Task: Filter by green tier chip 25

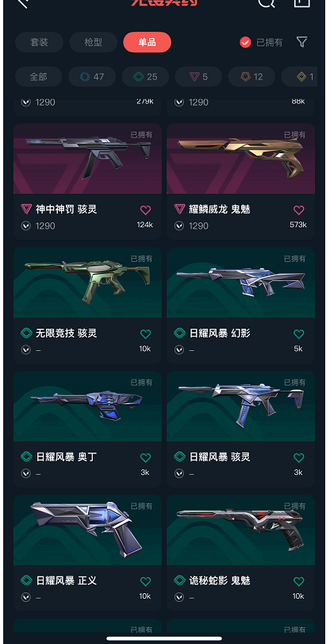Action: coord(145,77)
